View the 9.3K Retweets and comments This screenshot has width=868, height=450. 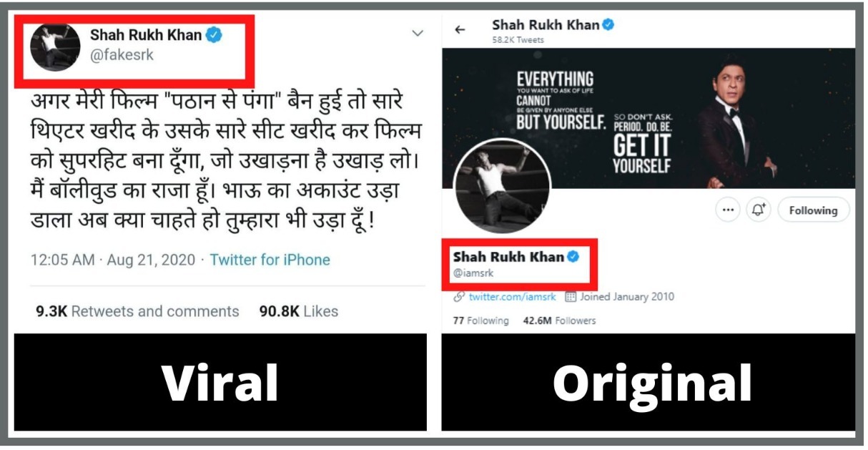pyautogui.click(x=137, y=311)
